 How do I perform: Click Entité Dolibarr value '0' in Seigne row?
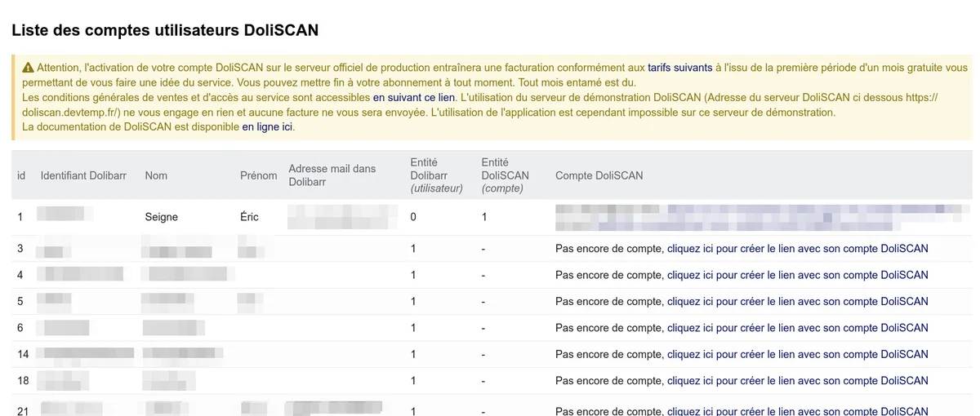[x=413, y=217]
